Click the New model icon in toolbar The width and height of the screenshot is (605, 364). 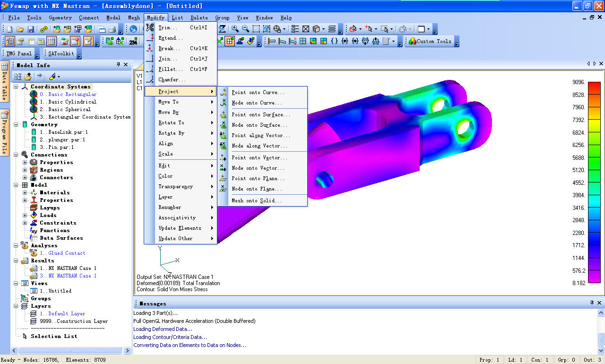point(9,29)
